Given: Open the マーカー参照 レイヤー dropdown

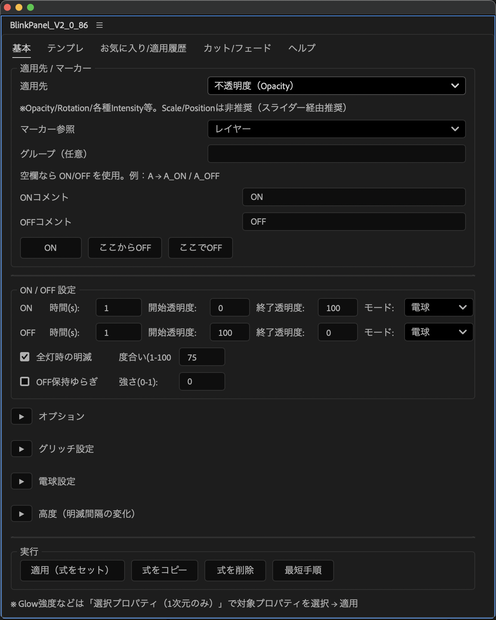Looking at the screenshot, I should coord(336,129).
